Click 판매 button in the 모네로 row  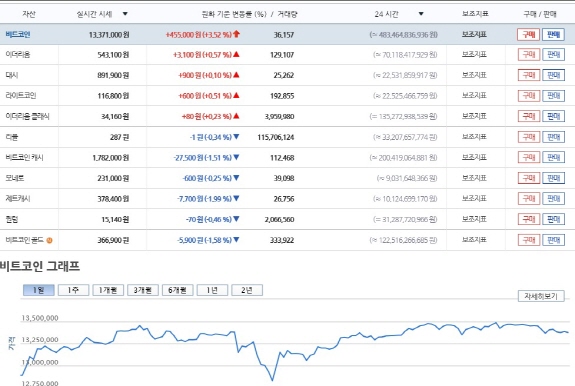coord(553,178)
